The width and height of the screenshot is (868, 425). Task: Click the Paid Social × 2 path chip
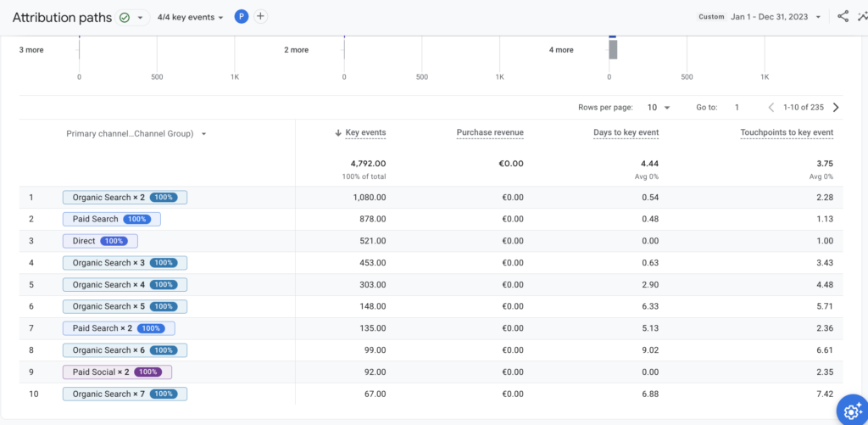click(x=117, y=372)
